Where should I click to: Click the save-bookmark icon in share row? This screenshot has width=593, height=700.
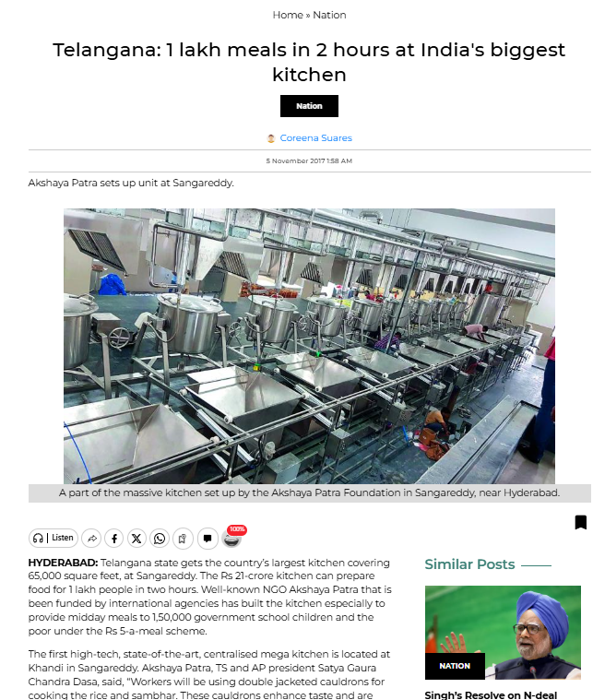coord(183,539)
